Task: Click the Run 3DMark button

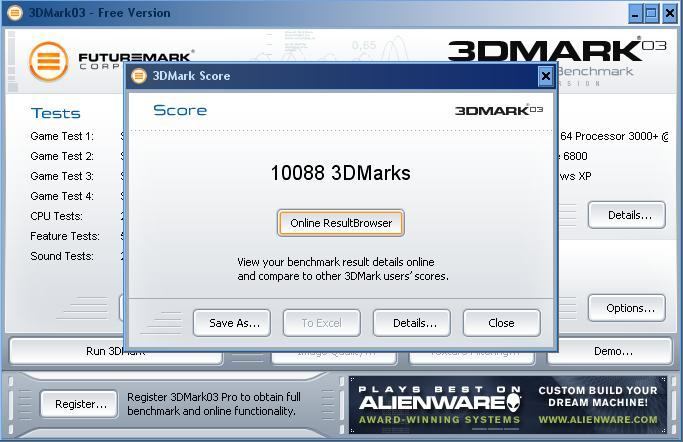Action: click(115, 351)
